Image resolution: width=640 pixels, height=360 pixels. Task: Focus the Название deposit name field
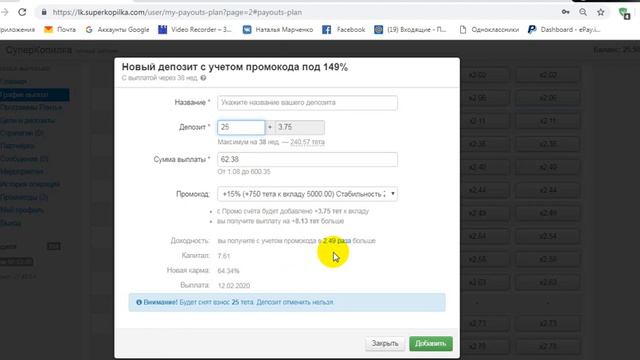[307, 102]
